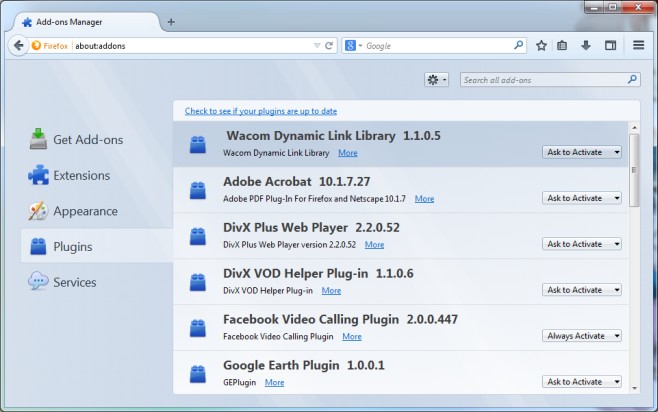Click More link for Wacom Dynamic Link Library
This screenshot has width=658, height=412.
348,153
